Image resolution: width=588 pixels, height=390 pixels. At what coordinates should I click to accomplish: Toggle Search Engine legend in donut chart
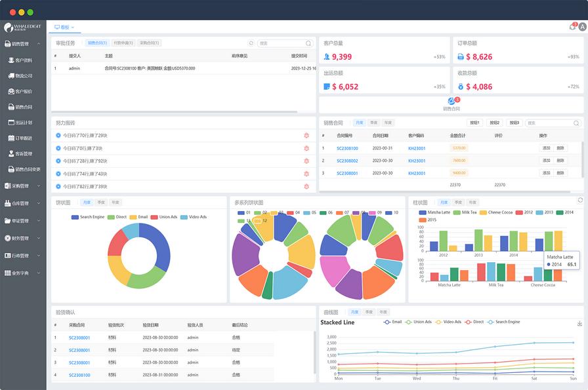coord(88,217)
